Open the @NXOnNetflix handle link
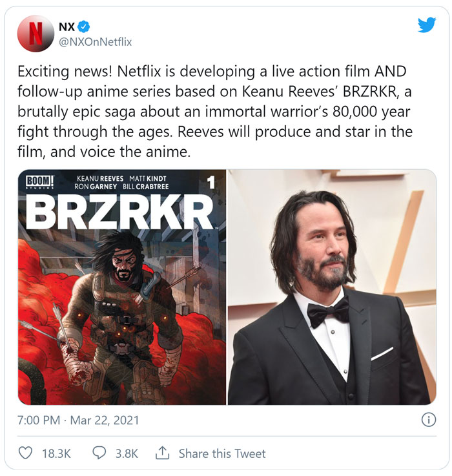452x476 pixels. pos(96,42)
